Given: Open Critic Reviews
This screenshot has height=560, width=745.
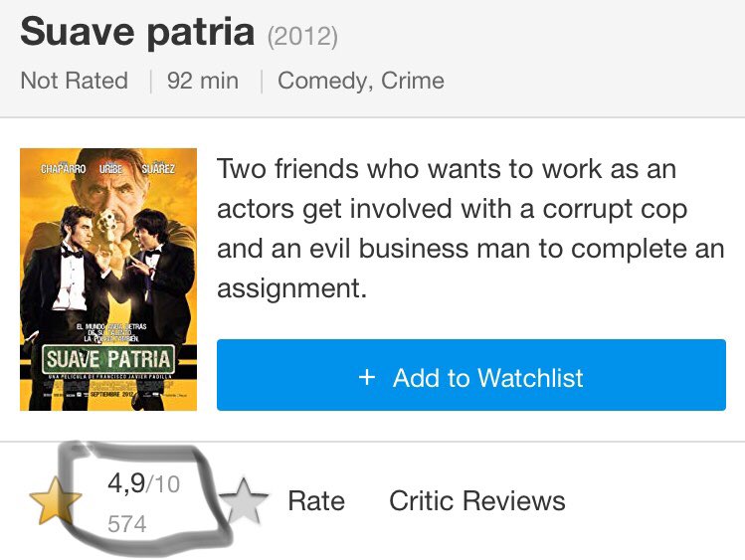Looking at the screenshot, I should click(x=477, y=500).
